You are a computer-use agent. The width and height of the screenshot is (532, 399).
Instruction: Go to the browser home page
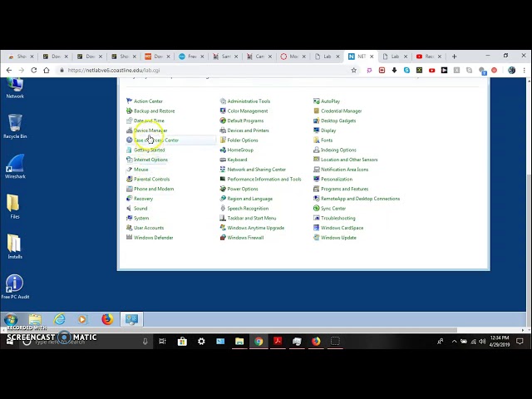click(47, 70)
